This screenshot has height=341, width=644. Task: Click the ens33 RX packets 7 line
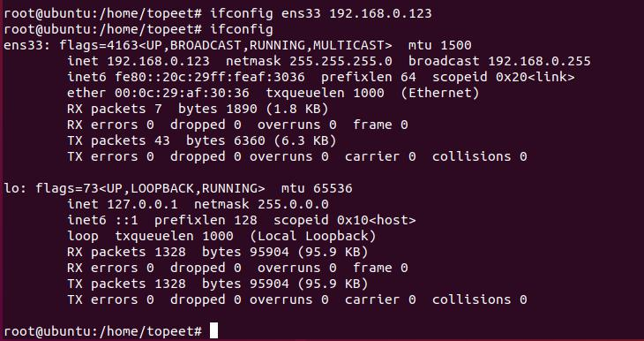click(x=198, y=109)
